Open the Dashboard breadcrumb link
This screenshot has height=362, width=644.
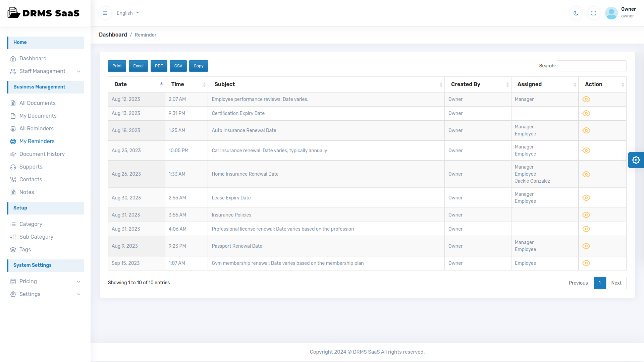[x=113, y=35]
